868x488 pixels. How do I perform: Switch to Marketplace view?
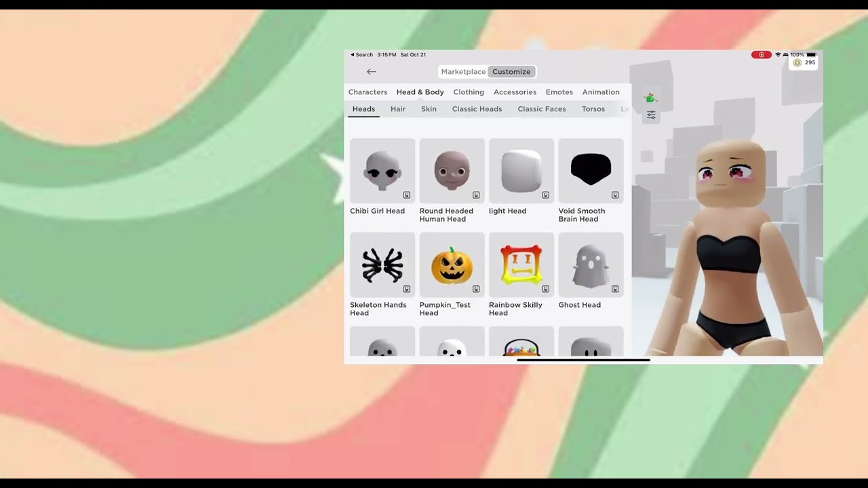463,72
